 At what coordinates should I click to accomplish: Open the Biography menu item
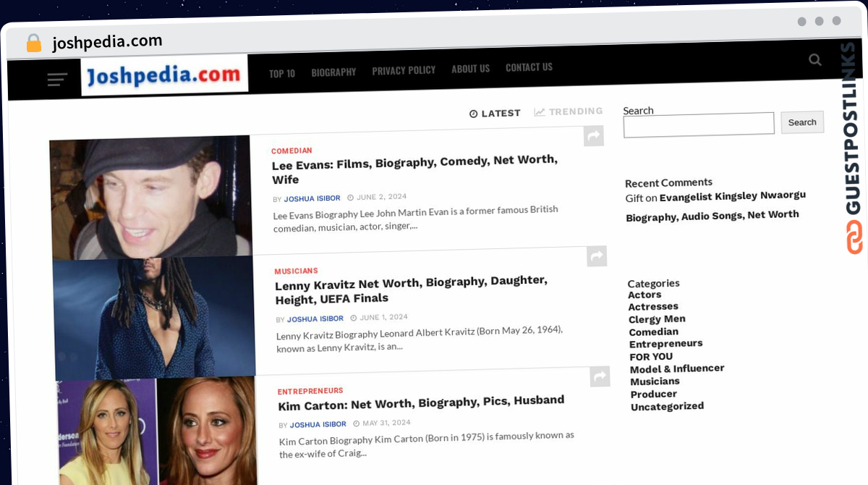[x=333, y=72]
